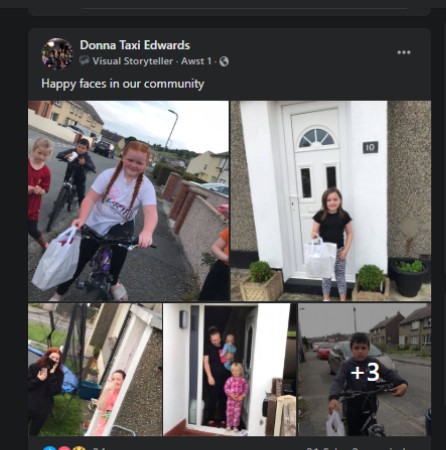Open the comments count at bottom right
This screenshot has width=446, height=450.
click(x=356, y=448)
